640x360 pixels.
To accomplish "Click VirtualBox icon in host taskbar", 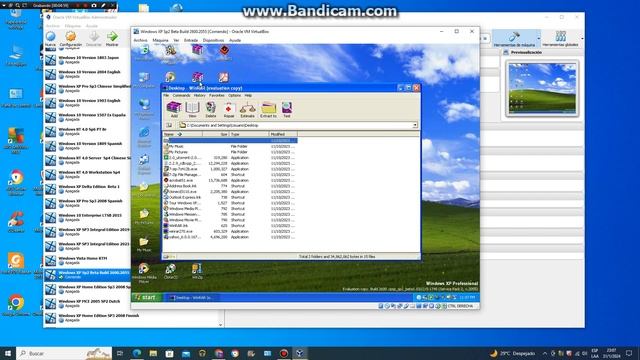I will [x=300, y=353].
